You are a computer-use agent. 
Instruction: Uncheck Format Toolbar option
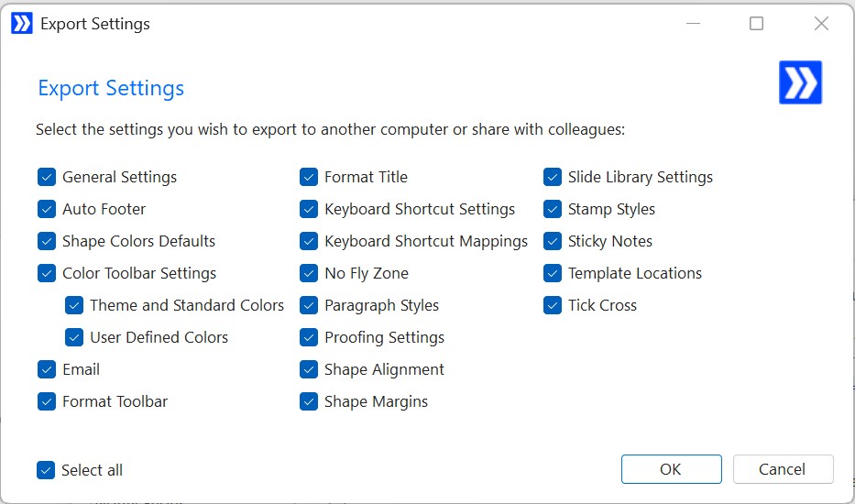pyautogui.click(x=47, y=402)
